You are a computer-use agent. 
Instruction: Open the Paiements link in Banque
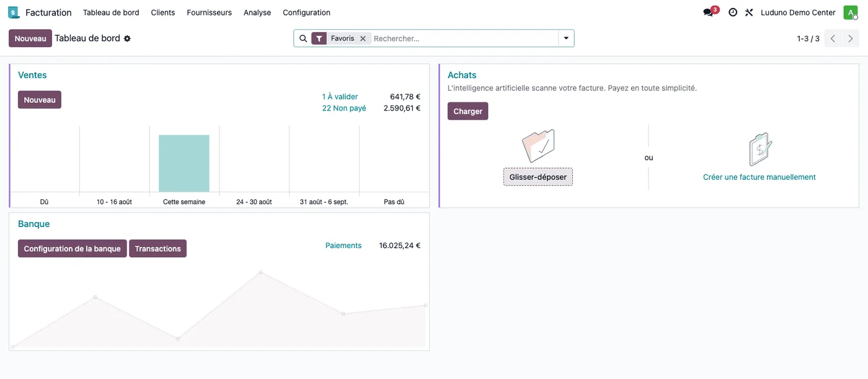pos(343,246)
